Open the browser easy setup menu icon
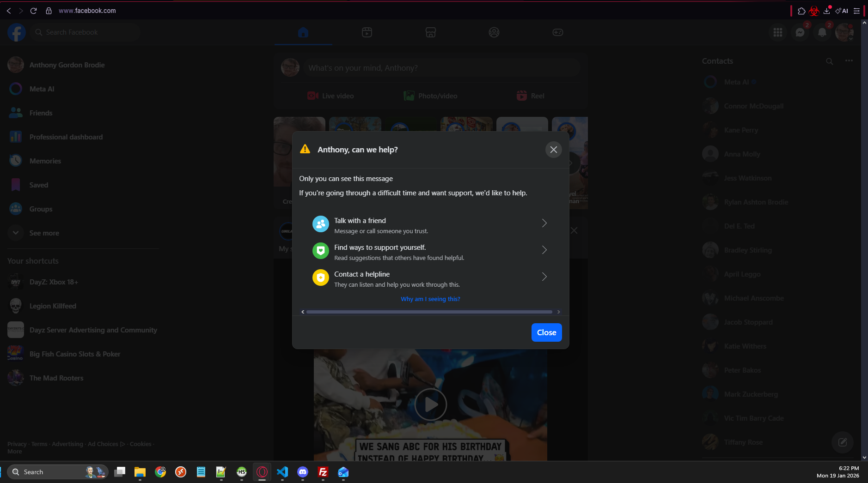This screenshot has height=483, width=868. [856, 11]
